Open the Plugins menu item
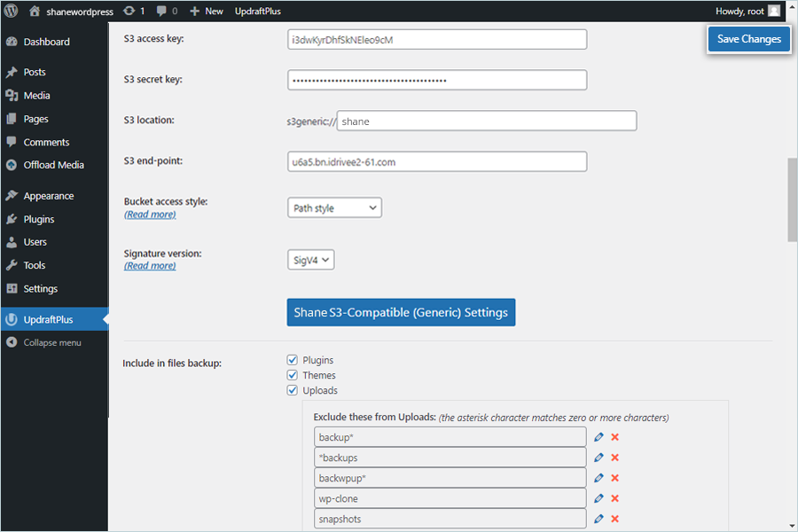798x532 pixels. (54, 219)
